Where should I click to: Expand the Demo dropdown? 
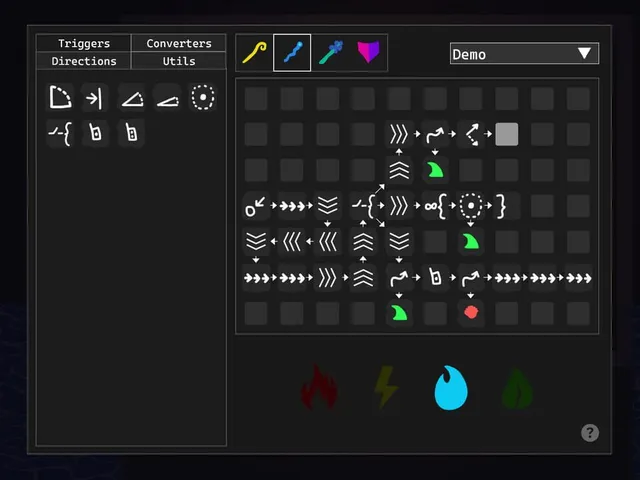(524, 53)
